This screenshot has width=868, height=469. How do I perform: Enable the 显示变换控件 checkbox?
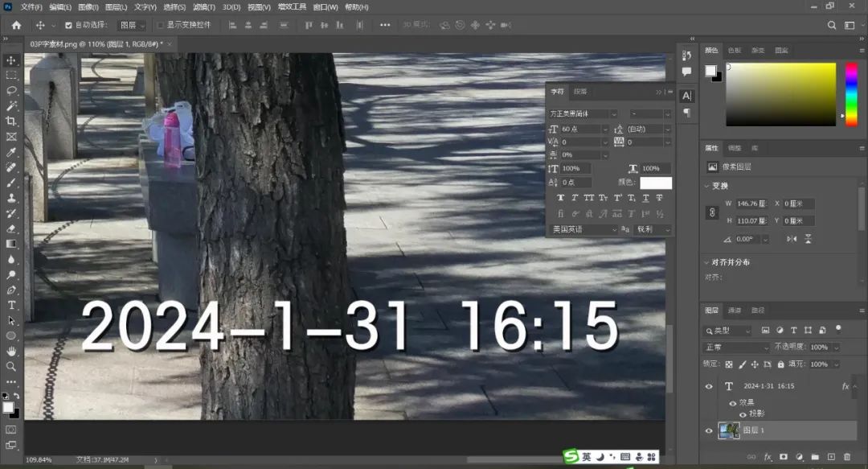point(160,26)
